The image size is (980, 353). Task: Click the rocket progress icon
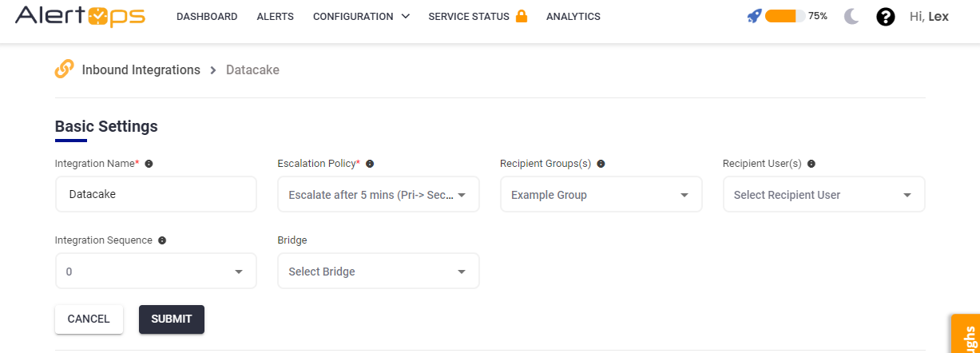[x=754, y=16]
